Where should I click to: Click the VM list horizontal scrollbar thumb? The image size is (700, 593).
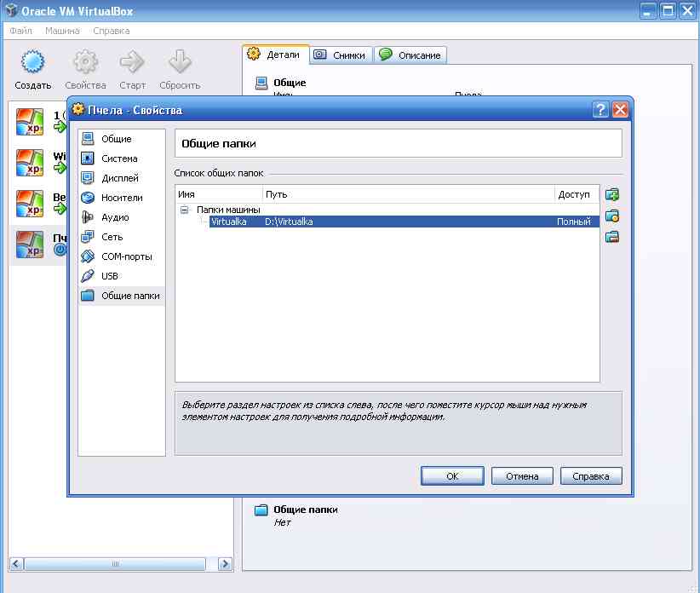click(115, 564)
